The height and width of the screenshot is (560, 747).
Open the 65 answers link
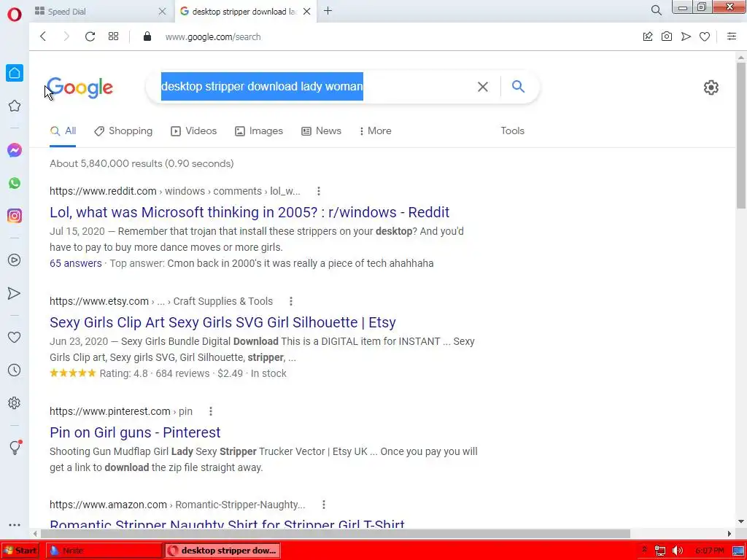point(75,263)
